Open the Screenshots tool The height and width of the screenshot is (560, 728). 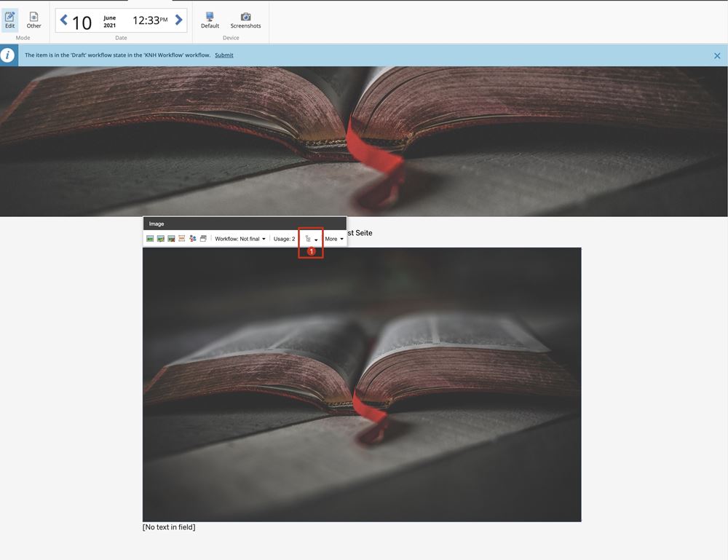[245, 20]
